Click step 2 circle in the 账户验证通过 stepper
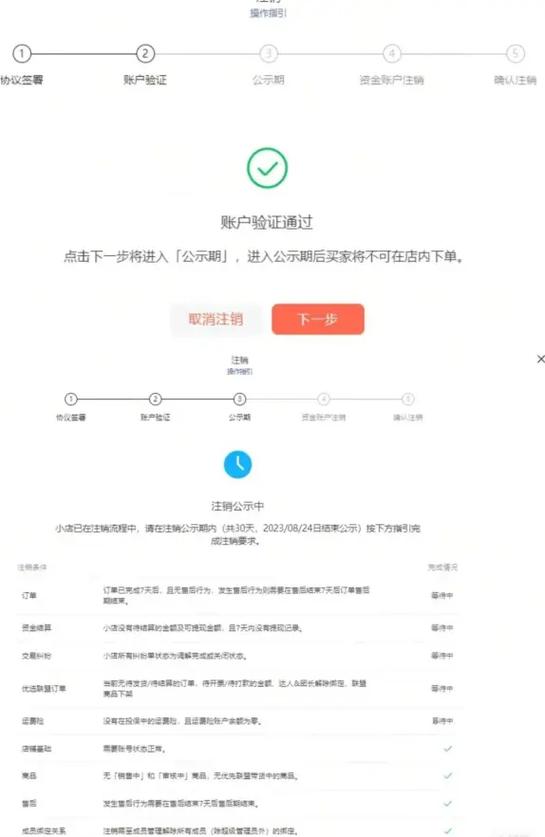The image size is (545, 837). (x=145, y=53)
